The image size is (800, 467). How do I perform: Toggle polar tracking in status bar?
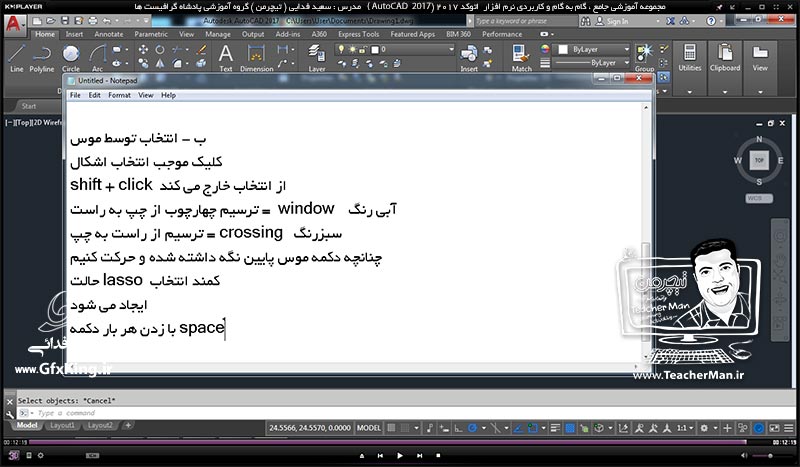pos(472,428)
